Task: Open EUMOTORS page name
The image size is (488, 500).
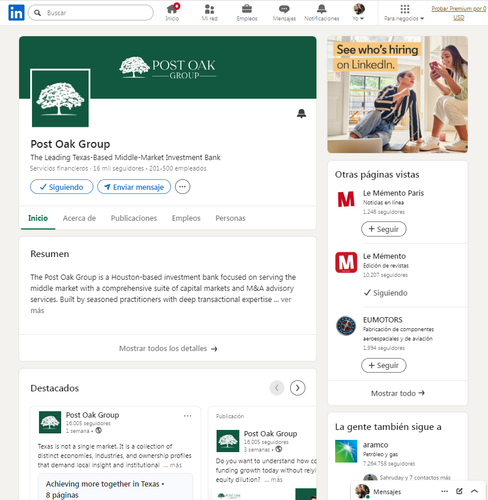Action: 383,320
